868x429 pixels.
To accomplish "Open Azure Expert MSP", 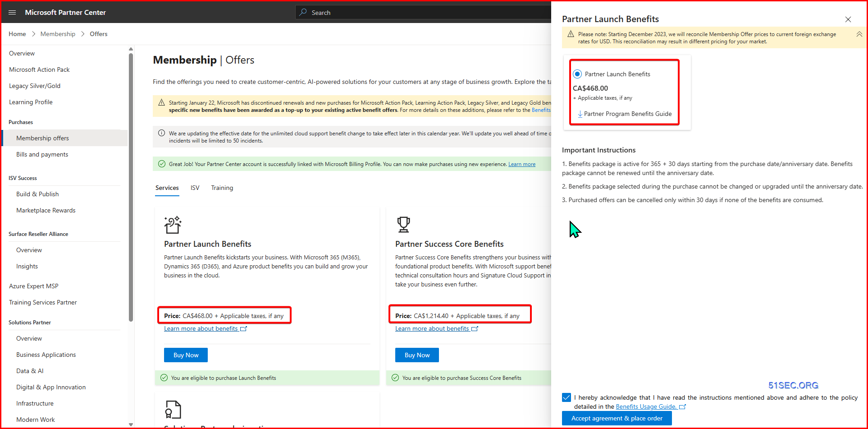I will 34,286.
